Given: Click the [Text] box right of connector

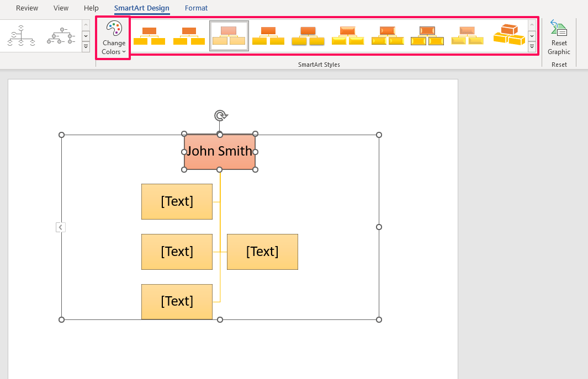Looking at the screenshot, I should click(x=262, y=252).
